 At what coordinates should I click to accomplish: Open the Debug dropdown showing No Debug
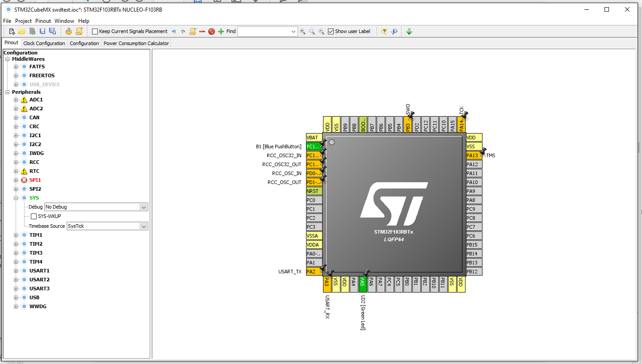point(96,207)
